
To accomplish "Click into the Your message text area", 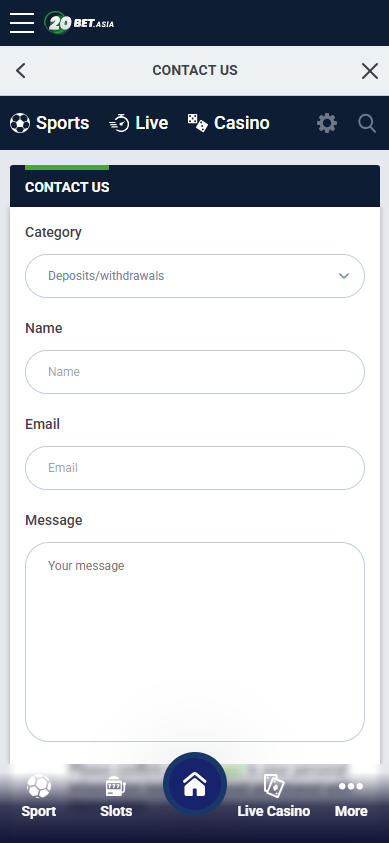I will pyautogui.click(x=194, y=642).
